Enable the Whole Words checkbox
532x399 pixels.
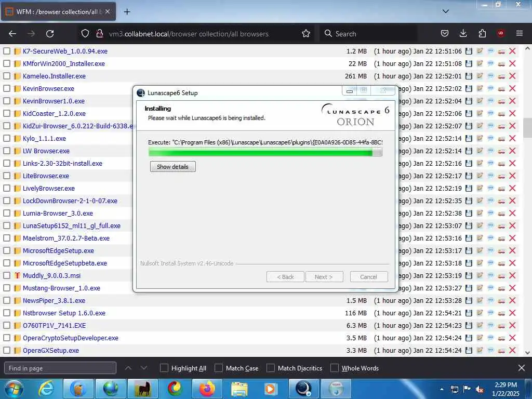pos(334,368)
